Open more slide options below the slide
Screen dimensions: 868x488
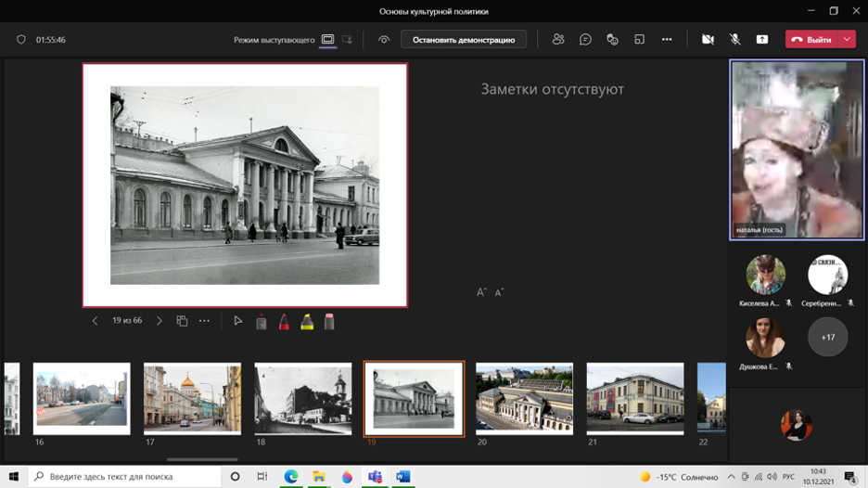coord(205,321)
